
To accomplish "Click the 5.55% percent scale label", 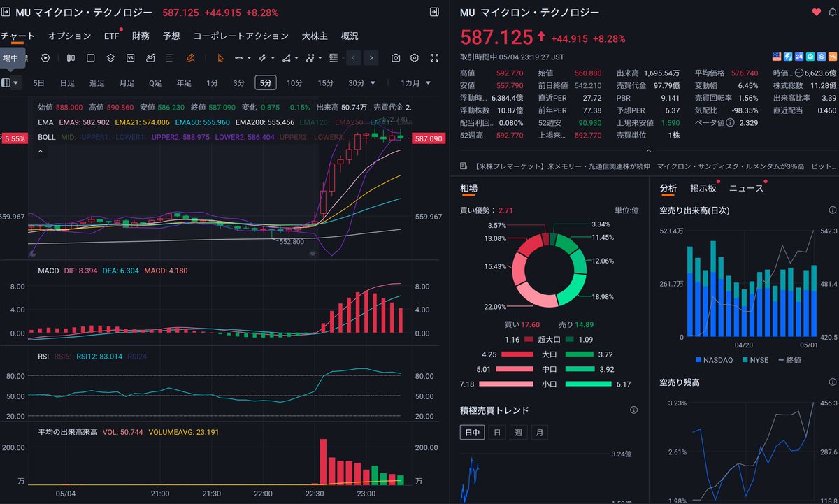I will 13,139.
